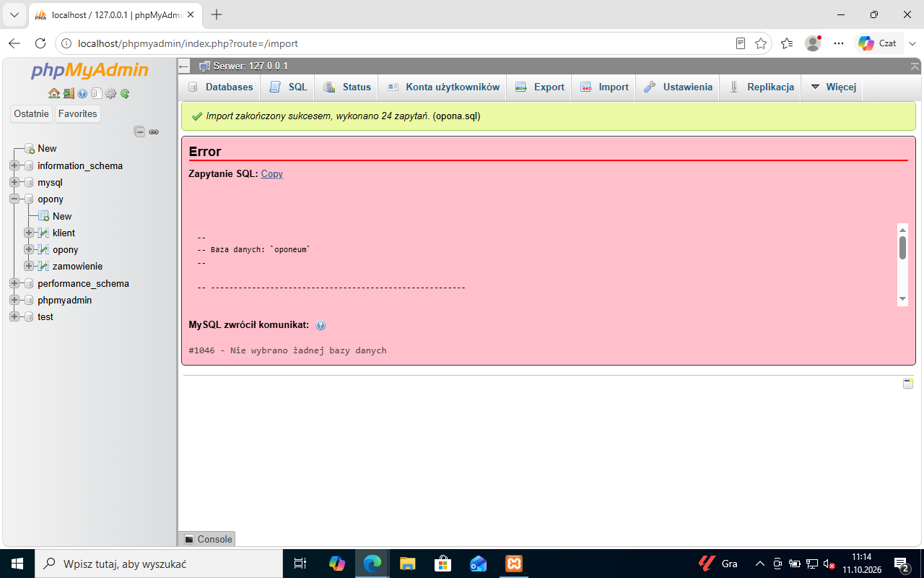Switch to the Databases tab

220,87
